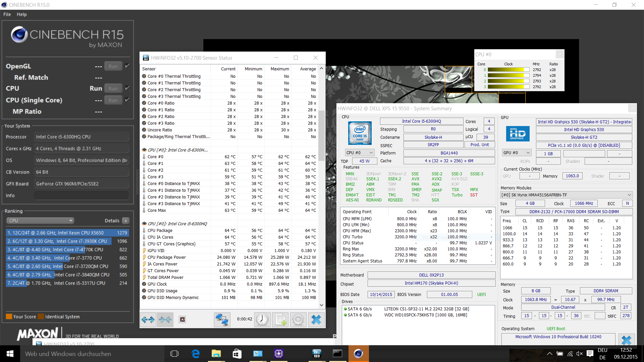Open the Help menu
The height and width of the screenshot is (362, 644).
click(21, 14)
